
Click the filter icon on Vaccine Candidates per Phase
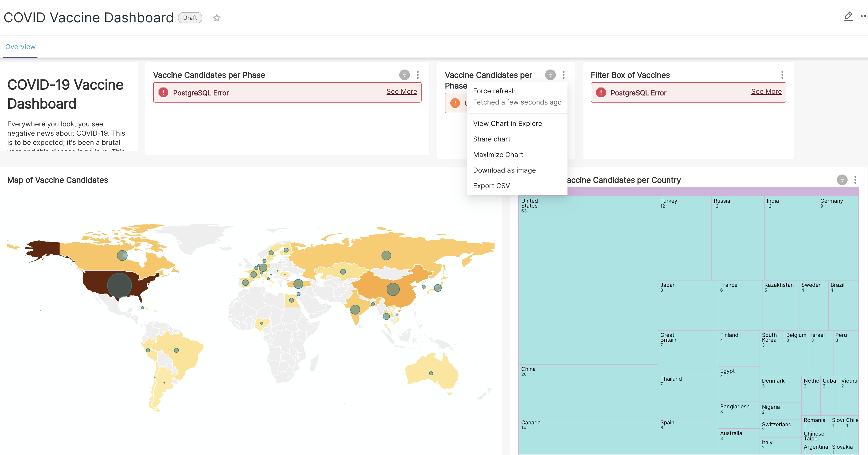coord(404,75)
